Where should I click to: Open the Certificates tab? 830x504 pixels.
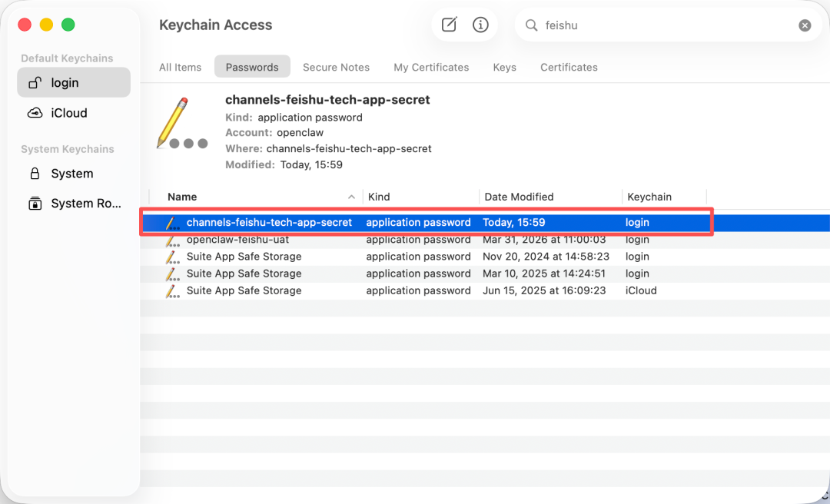[569, 67]
